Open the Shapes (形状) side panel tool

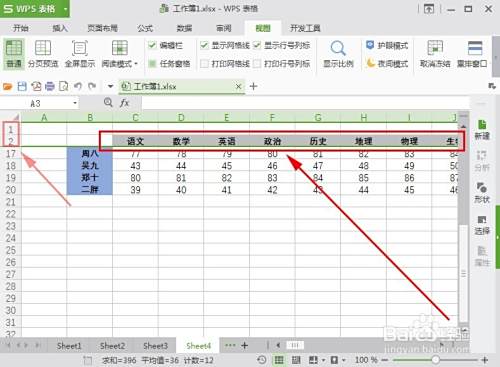pos(482,193)
